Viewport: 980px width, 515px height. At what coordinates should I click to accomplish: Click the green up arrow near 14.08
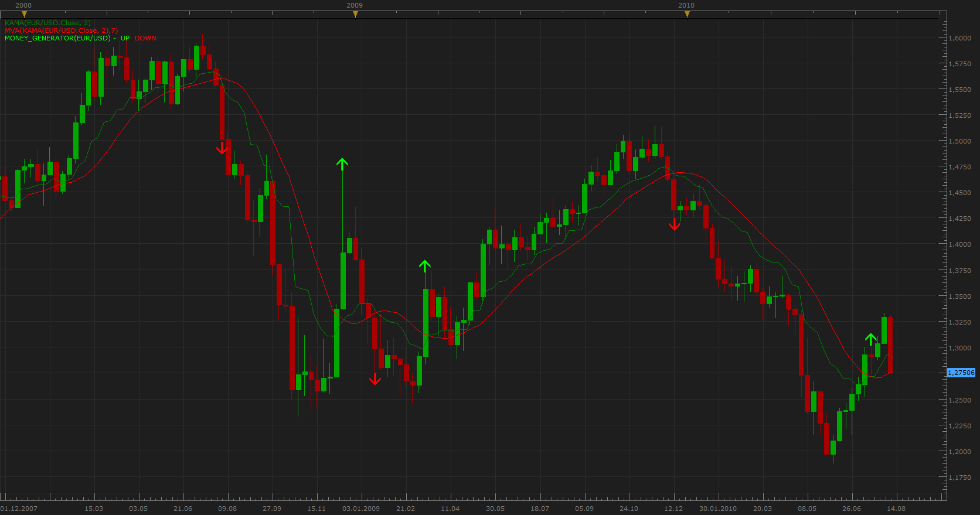point(871,339)
